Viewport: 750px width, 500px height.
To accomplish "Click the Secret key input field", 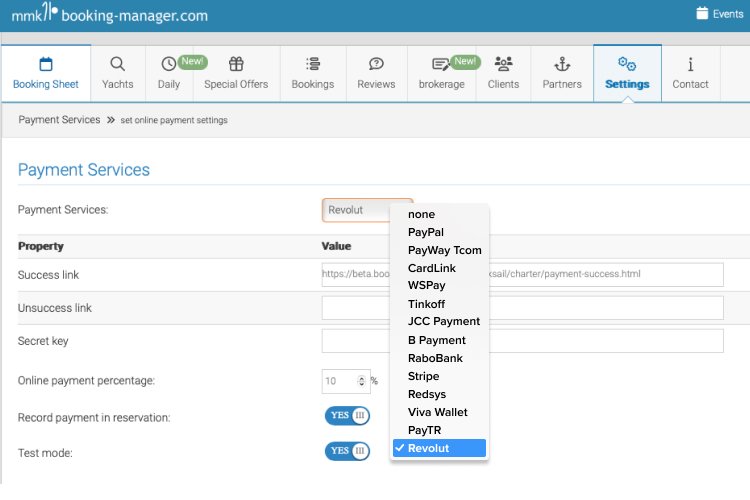I will (x=522, y=341).
